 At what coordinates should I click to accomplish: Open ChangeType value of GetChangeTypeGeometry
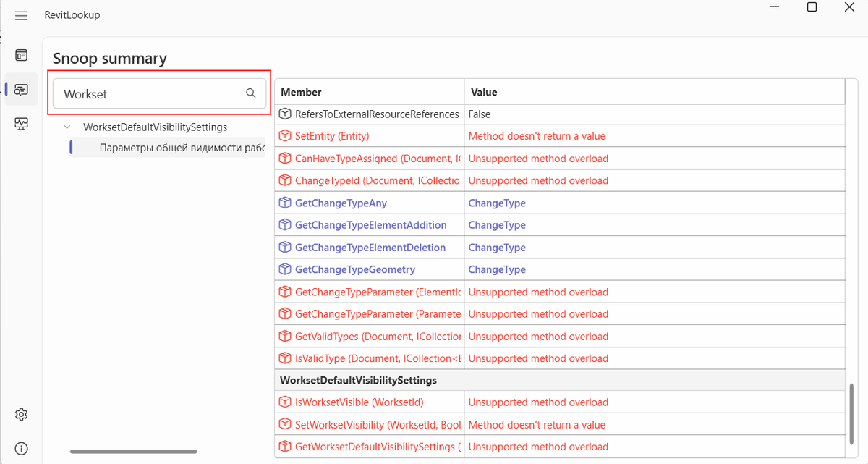coord(497,269)
